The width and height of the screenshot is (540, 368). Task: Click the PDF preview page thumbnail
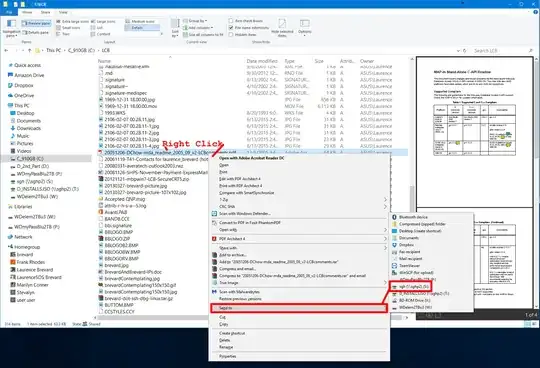pyautogui.click(x=475, y=132)
